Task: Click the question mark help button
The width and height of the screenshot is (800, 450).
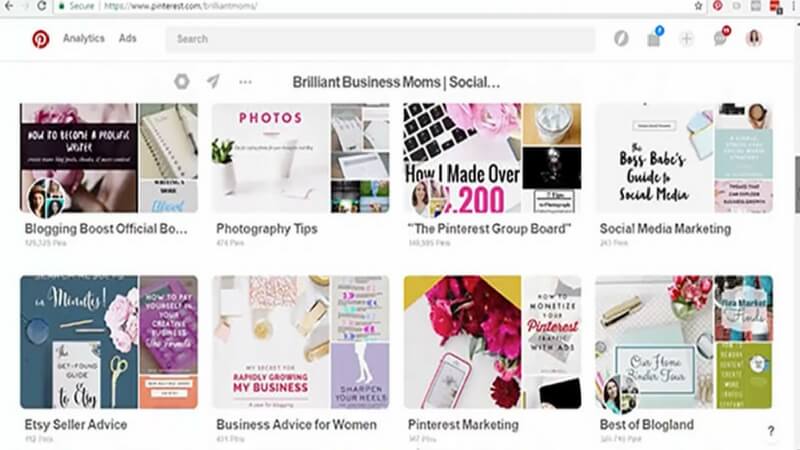Action: pyautogui.click(x=771, y=431)
